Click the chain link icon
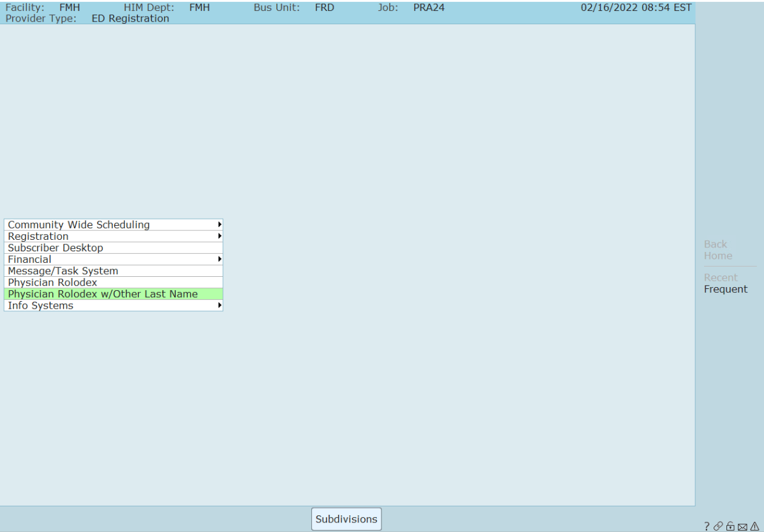 [718, 526]
